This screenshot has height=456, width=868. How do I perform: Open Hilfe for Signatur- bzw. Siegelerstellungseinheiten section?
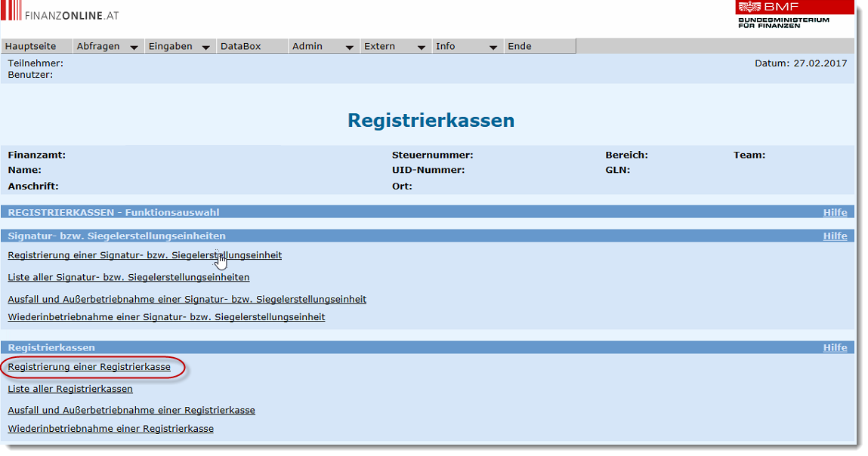[835, 236]
